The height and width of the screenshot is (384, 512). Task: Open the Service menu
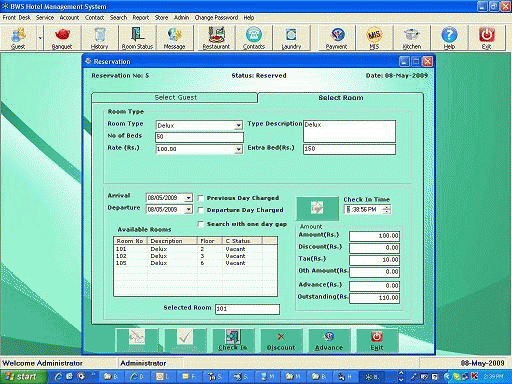pyautogui.click(x=45, y=17)
